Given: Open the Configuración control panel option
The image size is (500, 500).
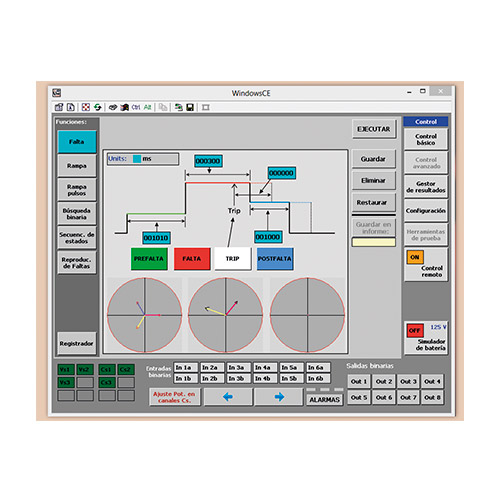Looking at the screenshot, I should click(426, 211).
